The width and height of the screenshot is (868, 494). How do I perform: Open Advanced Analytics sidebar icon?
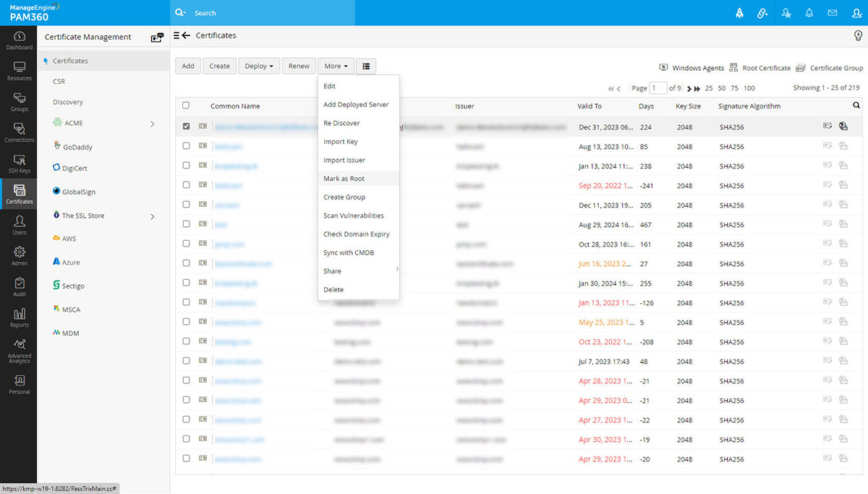pyautogui.click(x=20, y=350)
